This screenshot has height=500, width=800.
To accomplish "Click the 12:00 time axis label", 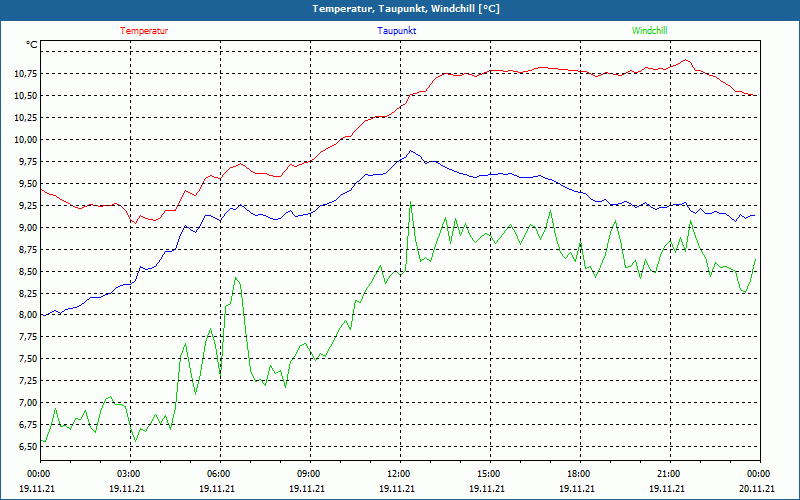I will [400, 474].
